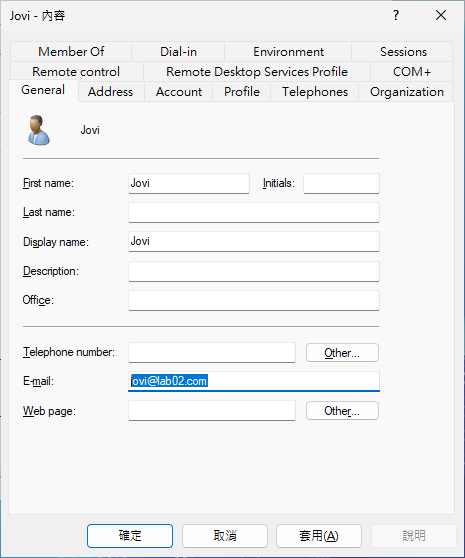Switch to the Dial-in tab
Viewport: 465px width, 558px height.
pos(178,52)
